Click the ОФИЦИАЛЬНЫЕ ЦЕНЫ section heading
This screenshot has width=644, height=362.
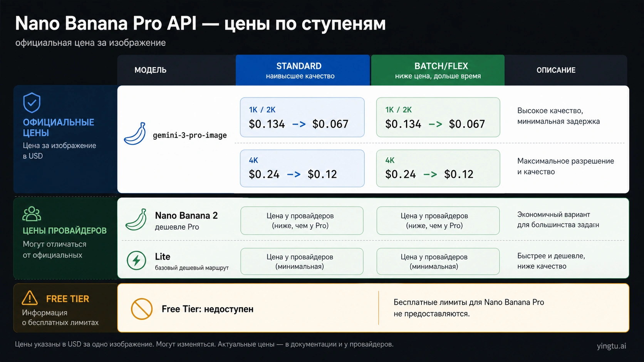(59, 127)
